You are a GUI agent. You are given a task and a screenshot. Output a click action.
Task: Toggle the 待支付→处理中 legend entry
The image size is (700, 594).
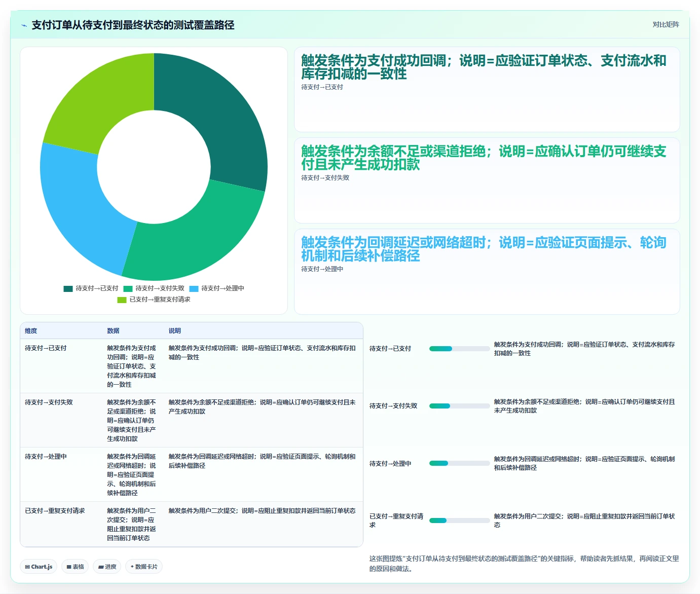tap(216, 288)
